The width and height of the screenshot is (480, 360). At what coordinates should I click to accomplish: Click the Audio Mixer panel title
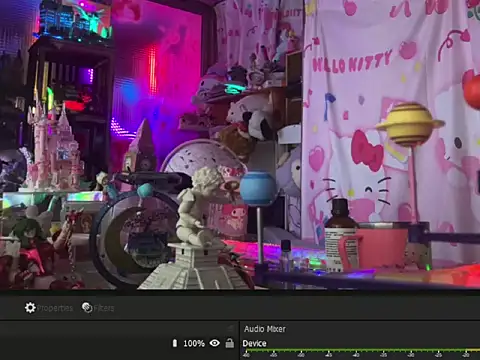tap(265, 329)
